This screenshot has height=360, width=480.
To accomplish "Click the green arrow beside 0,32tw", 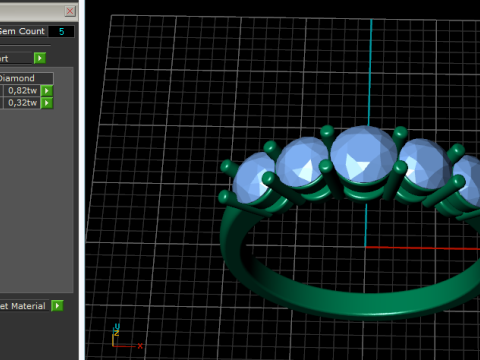I will click(47, 103).
